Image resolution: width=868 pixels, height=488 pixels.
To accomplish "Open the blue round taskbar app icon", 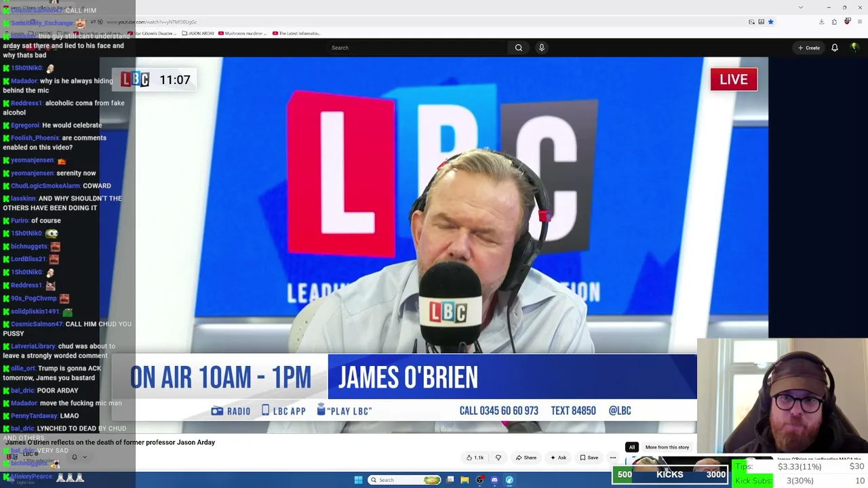I will (x=509, y=480).
